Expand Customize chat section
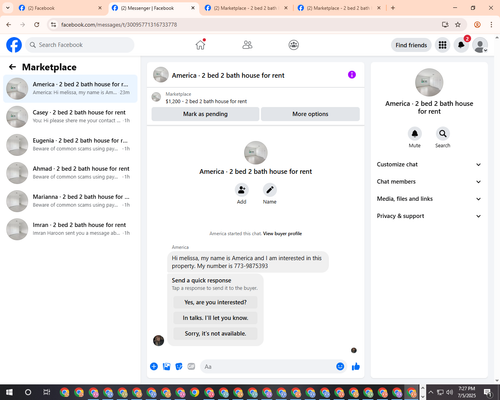 [x=429, y=164]
